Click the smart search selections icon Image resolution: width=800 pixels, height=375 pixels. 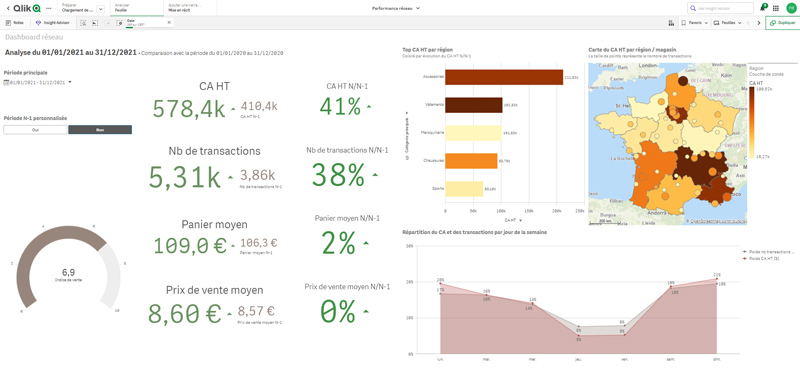(x=83, y=23)
